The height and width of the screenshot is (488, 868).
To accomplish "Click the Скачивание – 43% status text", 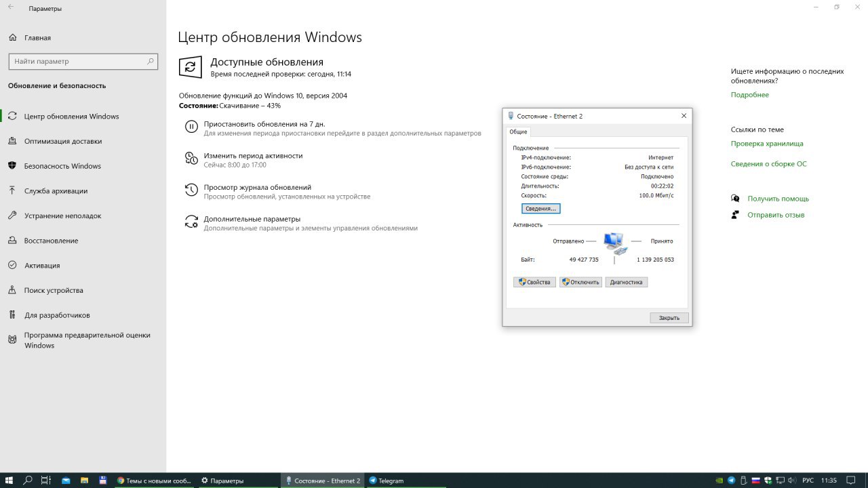I will (250, 106).
